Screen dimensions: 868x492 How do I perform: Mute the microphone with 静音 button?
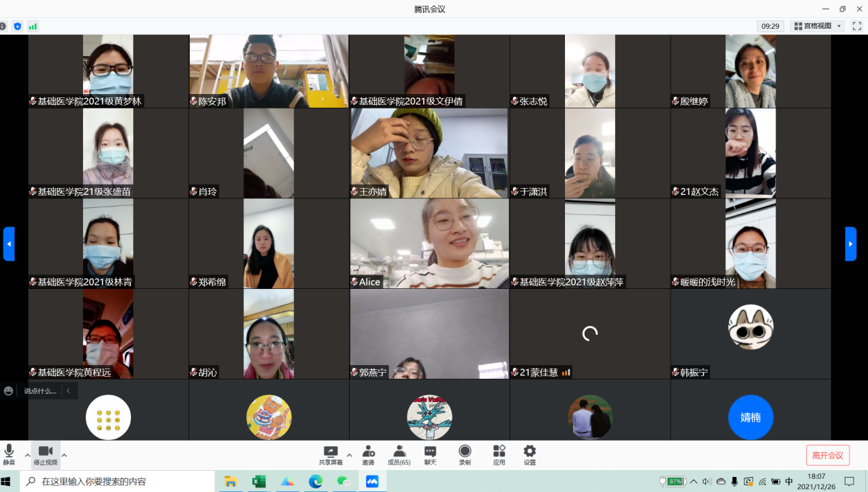tap(9, 454)
